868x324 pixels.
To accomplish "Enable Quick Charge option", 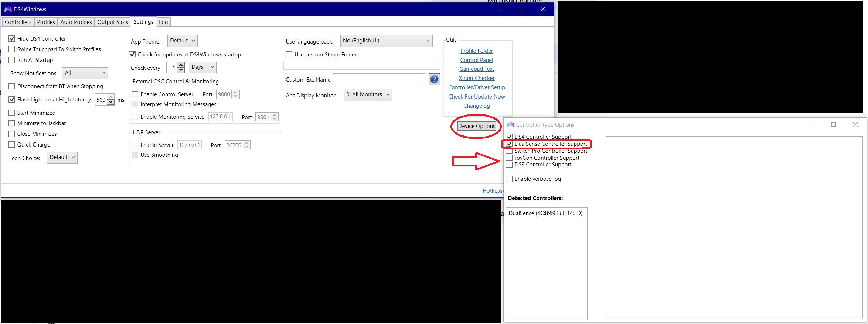I will click(12, 145).
